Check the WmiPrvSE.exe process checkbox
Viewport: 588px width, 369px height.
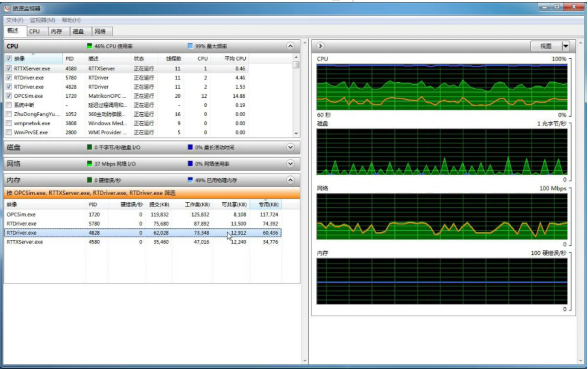(x=9, y=132)
